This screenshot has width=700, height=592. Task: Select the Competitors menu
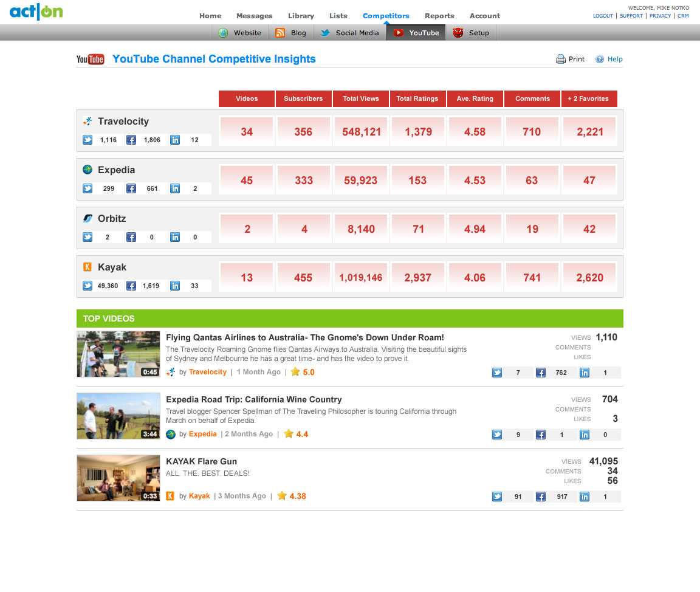pos(386,16)
